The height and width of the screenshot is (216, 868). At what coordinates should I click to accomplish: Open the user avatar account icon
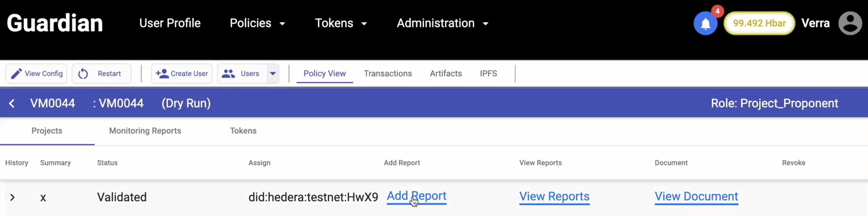[850, 23]
